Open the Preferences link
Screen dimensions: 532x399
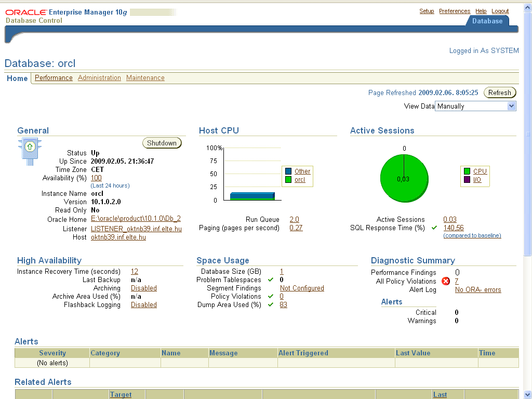click(x=455, y=11)
